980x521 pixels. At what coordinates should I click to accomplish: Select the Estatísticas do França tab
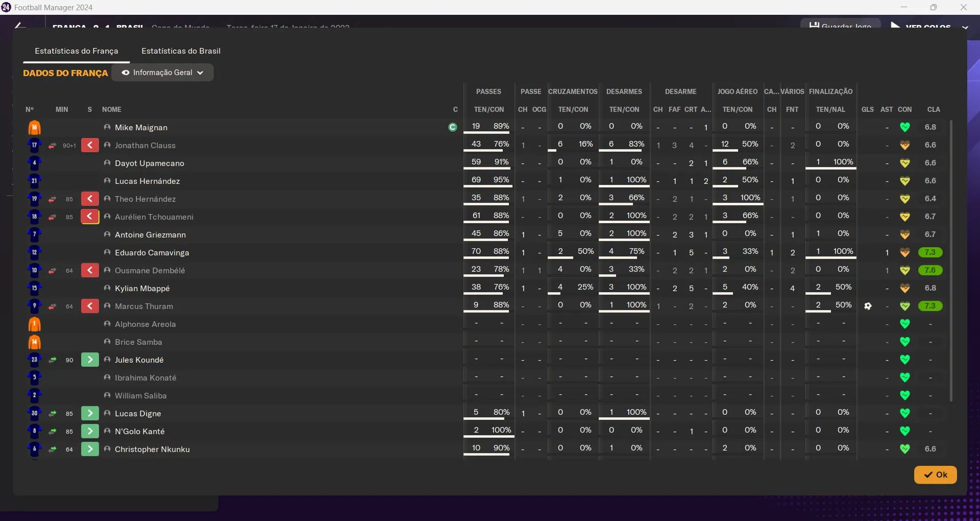77,51
